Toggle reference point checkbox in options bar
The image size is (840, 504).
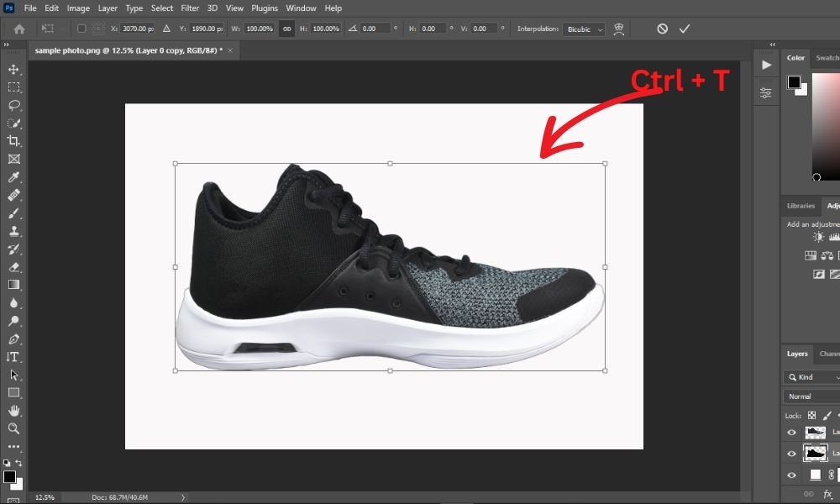(81, 29)
